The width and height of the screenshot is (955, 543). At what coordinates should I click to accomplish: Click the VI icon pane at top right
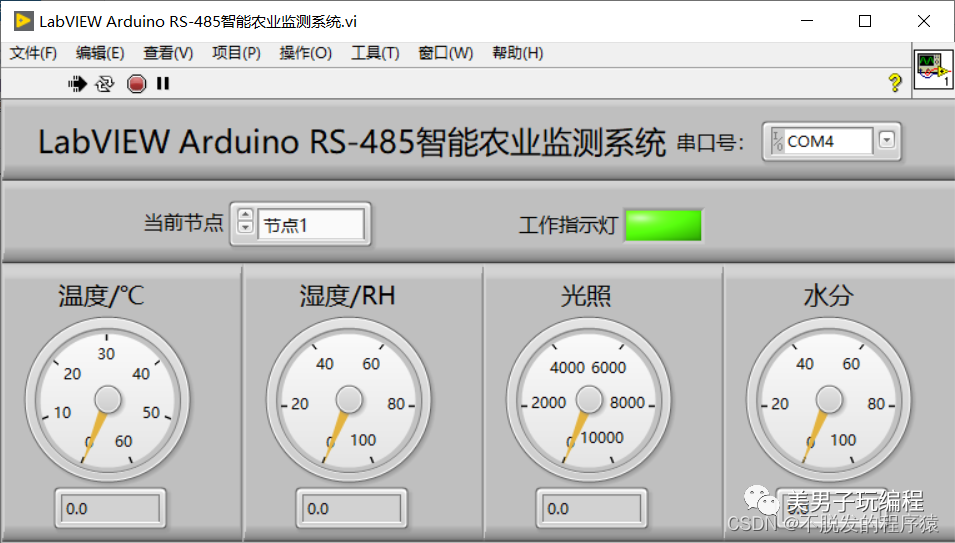(933, 71)
